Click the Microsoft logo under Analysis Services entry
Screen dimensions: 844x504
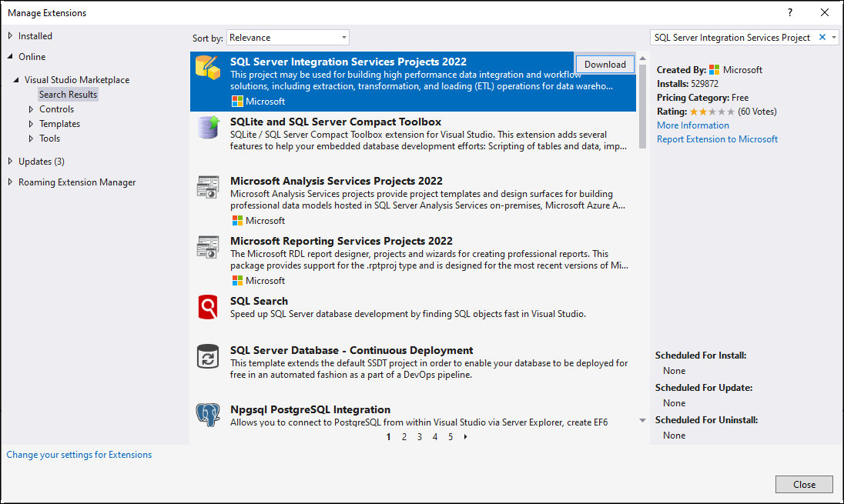tap(237, 221)
